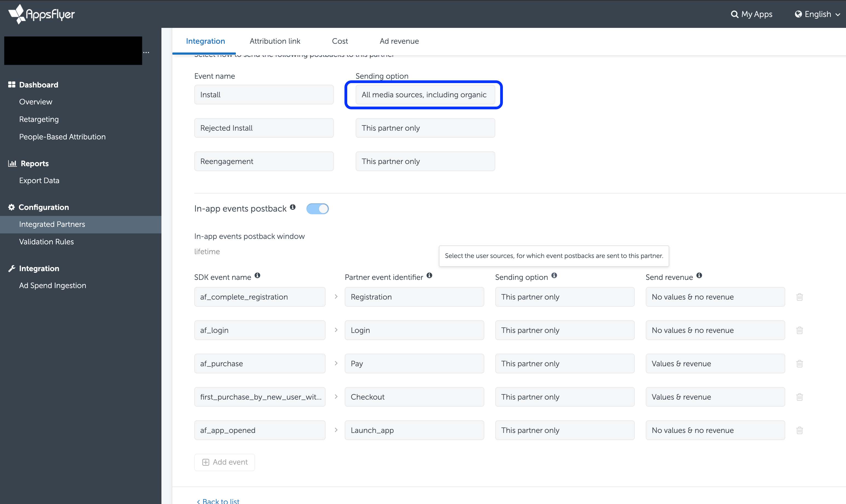Image resolution: width=846 pixels, height=504 pixels.
Task: Click the Launch_app partner event identifier field
Action: 414,430
